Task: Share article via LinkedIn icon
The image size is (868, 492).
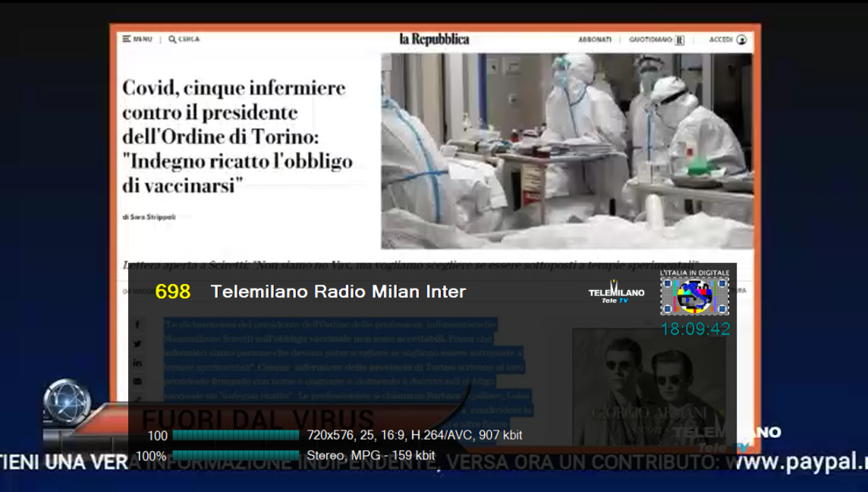Action: 137,362
